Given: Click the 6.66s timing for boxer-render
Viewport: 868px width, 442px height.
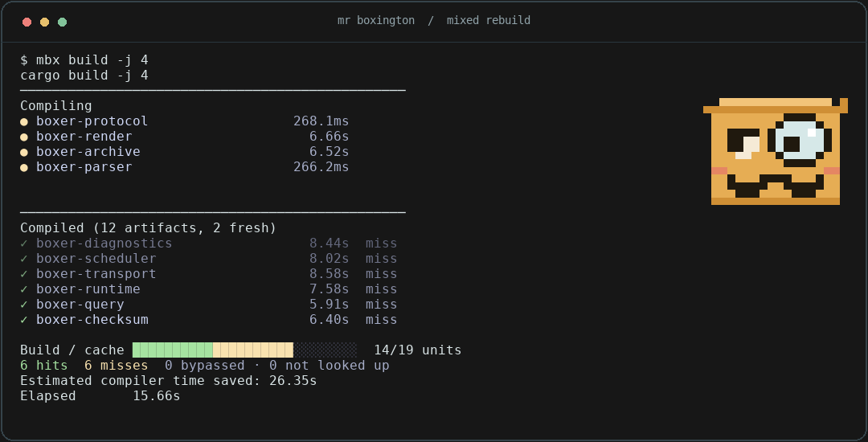Looking at the screenshot, I should (x=330, y=137).
